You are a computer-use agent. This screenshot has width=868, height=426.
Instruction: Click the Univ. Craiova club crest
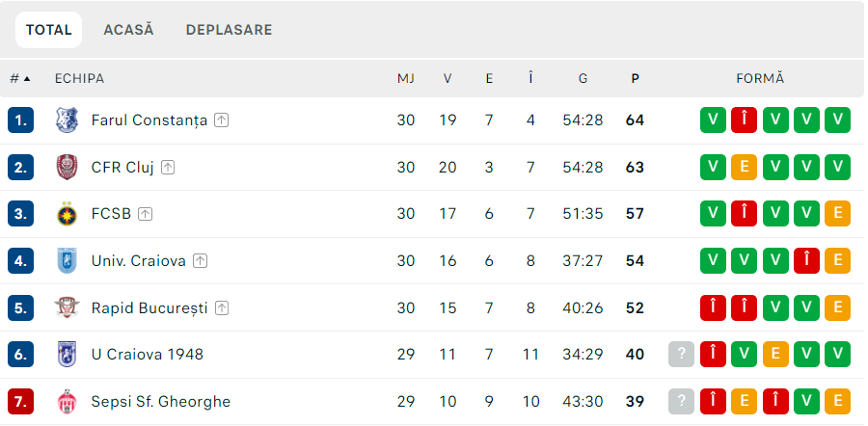[x=67, y=260]
